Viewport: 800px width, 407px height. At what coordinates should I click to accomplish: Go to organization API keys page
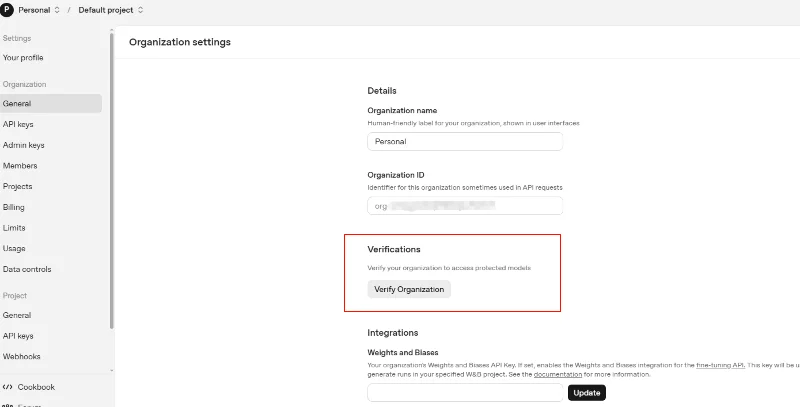click(18, 124)
